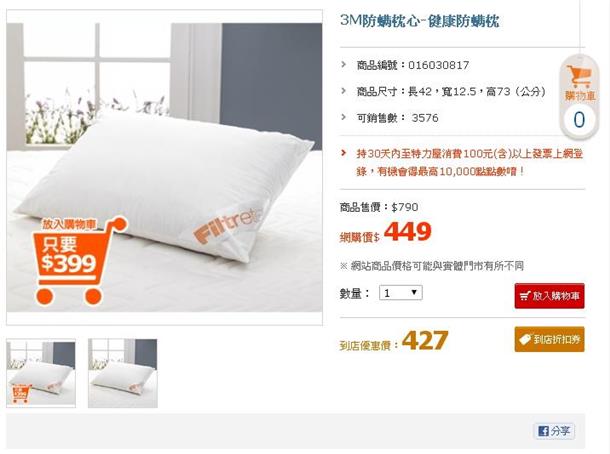The height and width of the screenshot is (454, 610).
Task: Open the orange shopping cart widget icon
Action: 579,76
